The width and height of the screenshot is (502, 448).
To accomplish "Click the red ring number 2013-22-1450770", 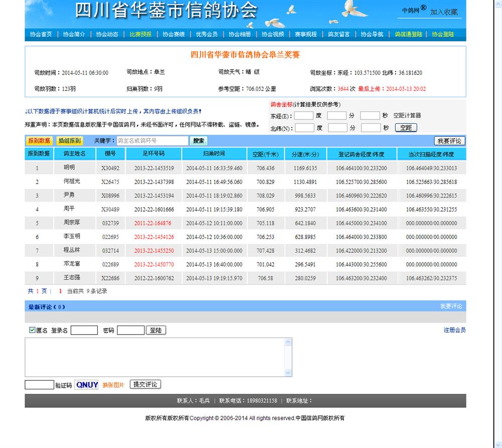I will click(x=154, y=264).
